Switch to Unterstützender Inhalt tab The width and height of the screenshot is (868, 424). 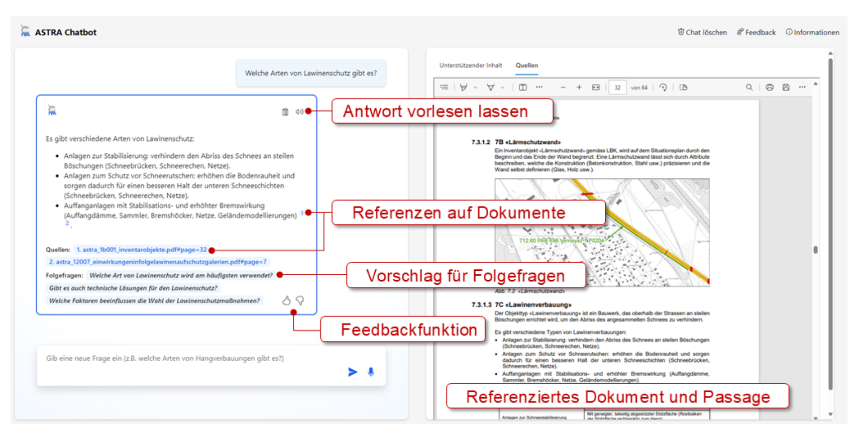pos(471,65)
